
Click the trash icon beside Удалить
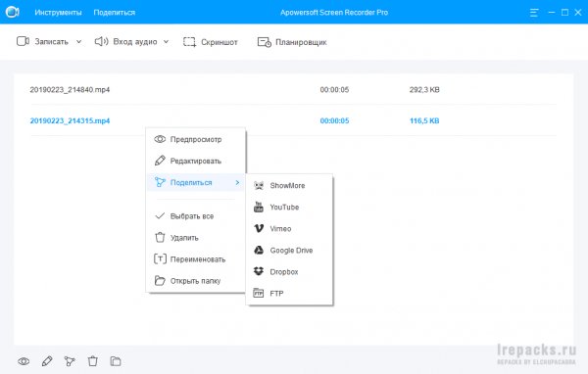[160, 237]
